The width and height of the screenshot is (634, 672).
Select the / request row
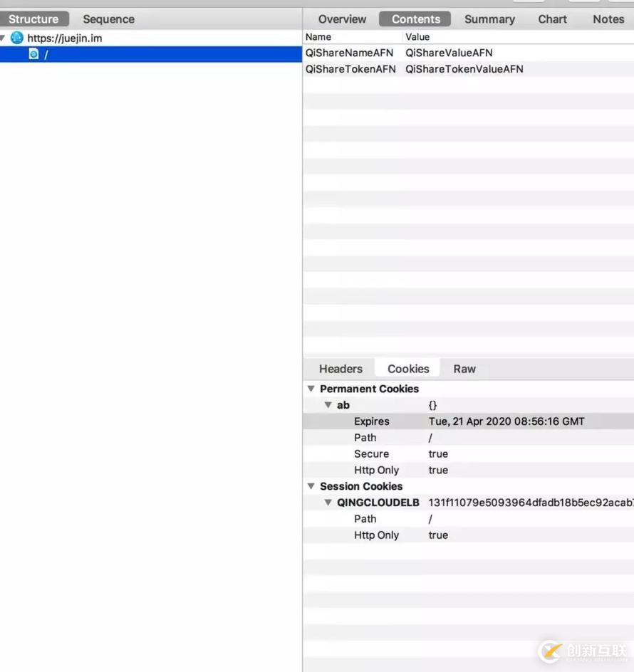[x=151, y=54]
